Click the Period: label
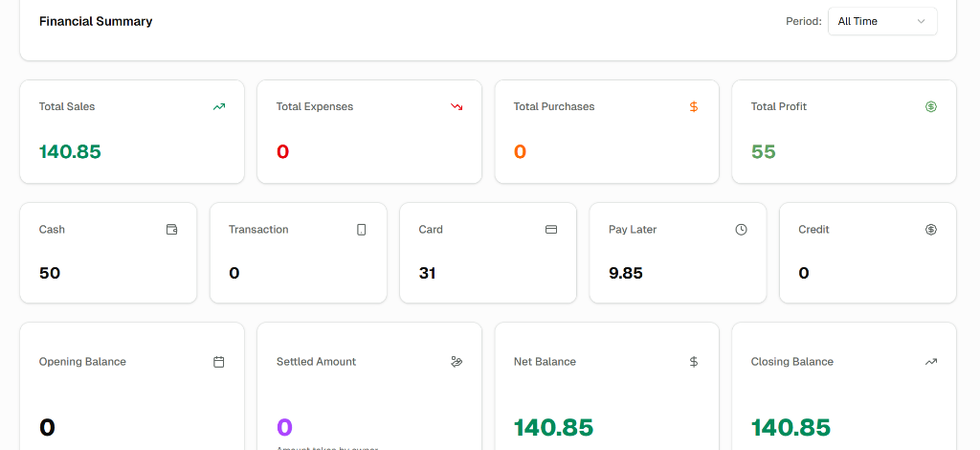This screenshot has width=980, height=450. coord(804,21)
